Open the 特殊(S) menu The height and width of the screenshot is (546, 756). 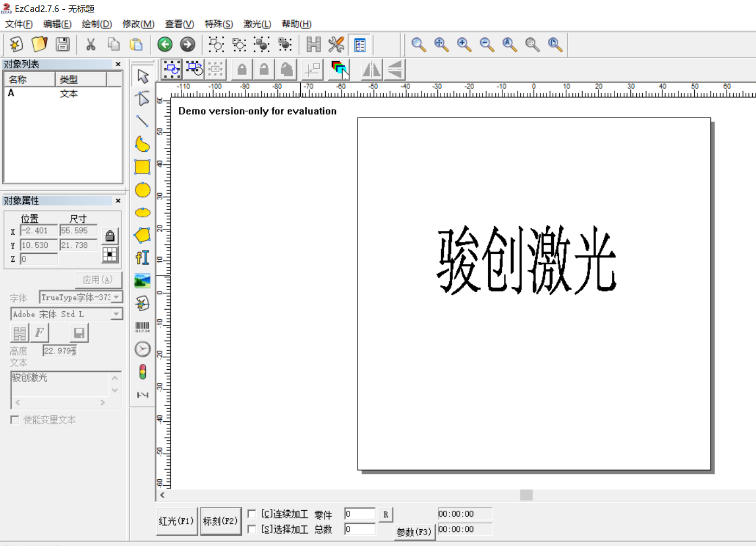218,24
